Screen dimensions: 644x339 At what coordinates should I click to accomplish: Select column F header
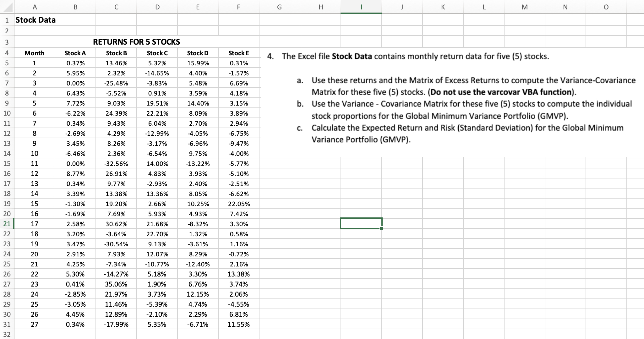238,7
